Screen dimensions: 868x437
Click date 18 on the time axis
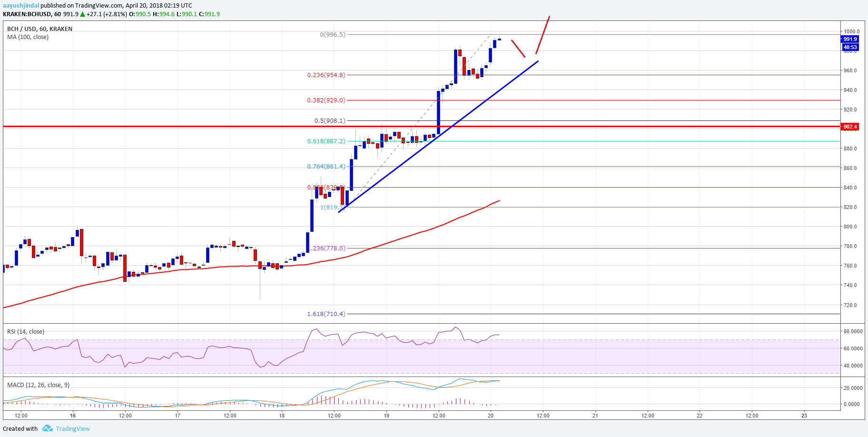click(x=282, y=416)
